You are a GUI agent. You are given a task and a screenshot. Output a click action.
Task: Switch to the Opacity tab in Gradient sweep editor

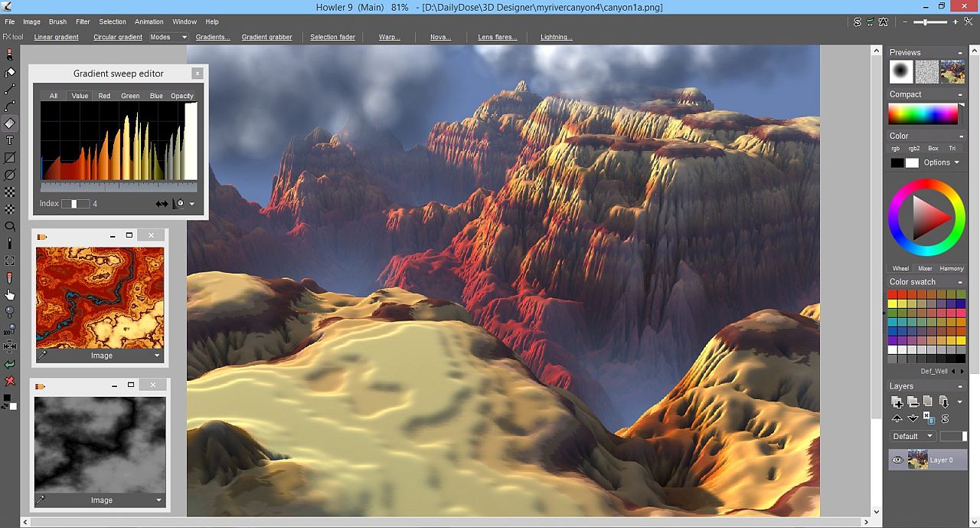tap(181, 95)
